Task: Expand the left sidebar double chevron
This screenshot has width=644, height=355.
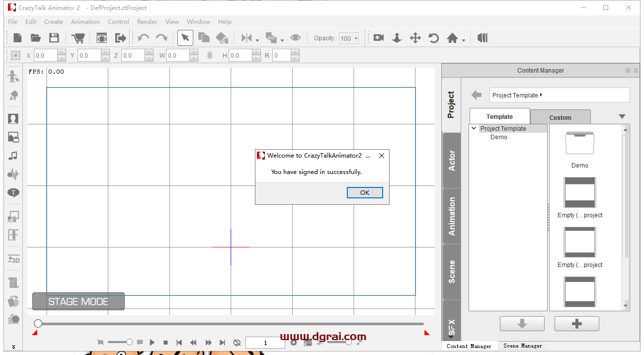Action: 13,347
